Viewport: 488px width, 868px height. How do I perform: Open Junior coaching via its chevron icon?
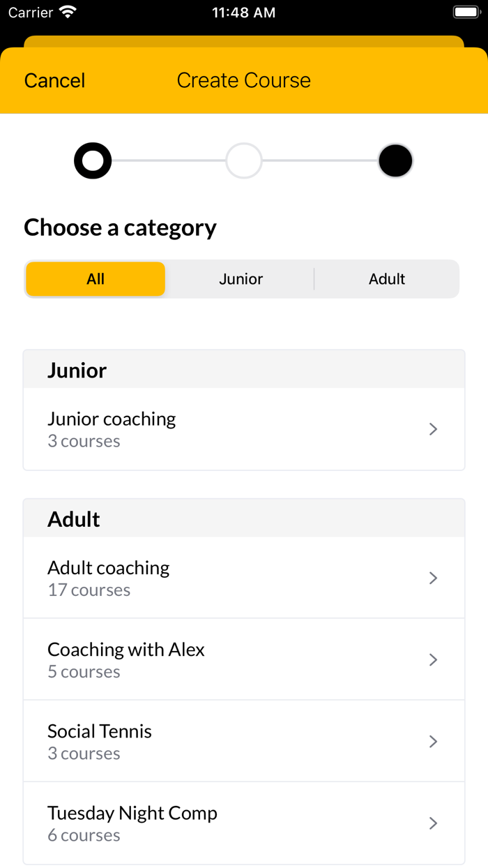(433, 429)
